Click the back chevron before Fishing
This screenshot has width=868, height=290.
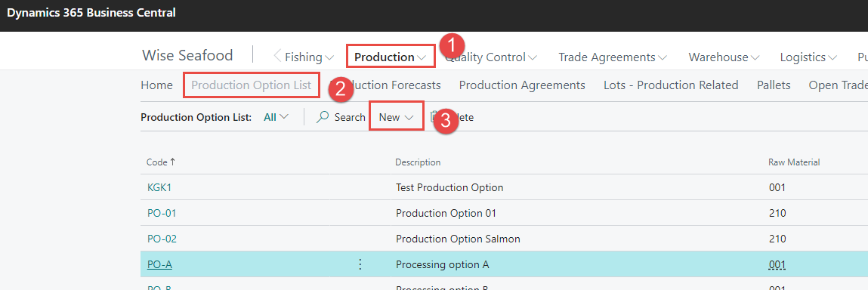pos(277,57)
